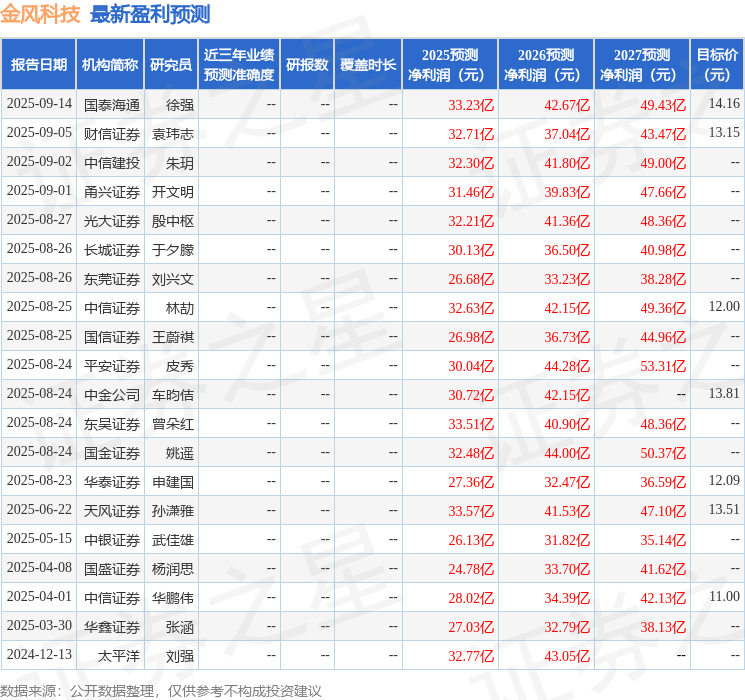Click target price 13.81
This screenshot has height=700, width=745.
point(724,393)
